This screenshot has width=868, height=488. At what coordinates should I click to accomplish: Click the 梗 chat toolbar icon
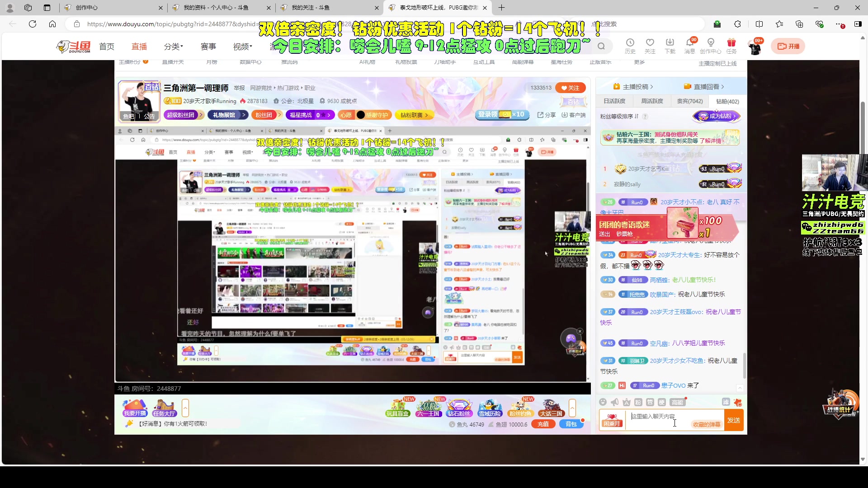pyautogui.click(x=661, y=402)
